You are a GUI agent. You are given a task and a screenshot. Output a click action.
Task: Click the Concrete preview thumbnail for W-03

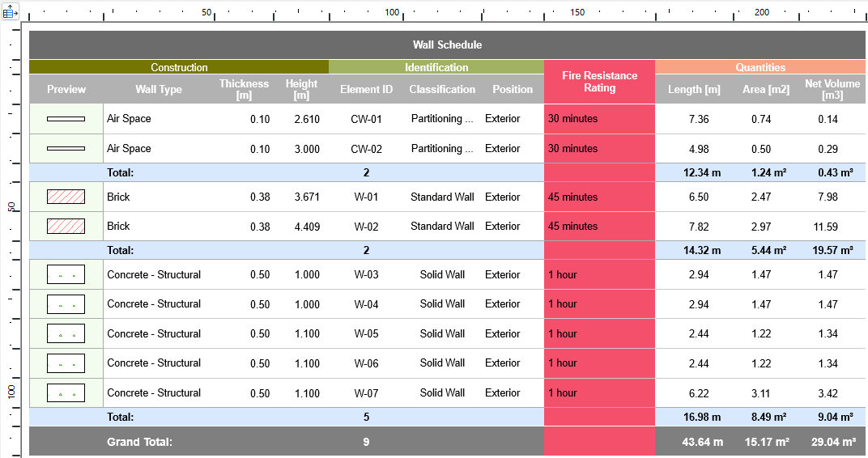click(x=66, y=275)
